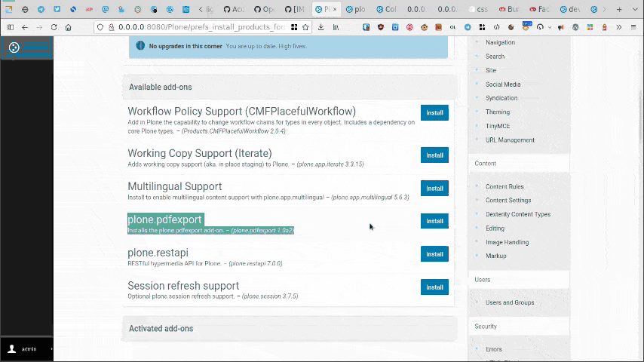Toggle the browser sidebar panel icon
Viewport: 644px width, 362px height.
coord(11,27)
